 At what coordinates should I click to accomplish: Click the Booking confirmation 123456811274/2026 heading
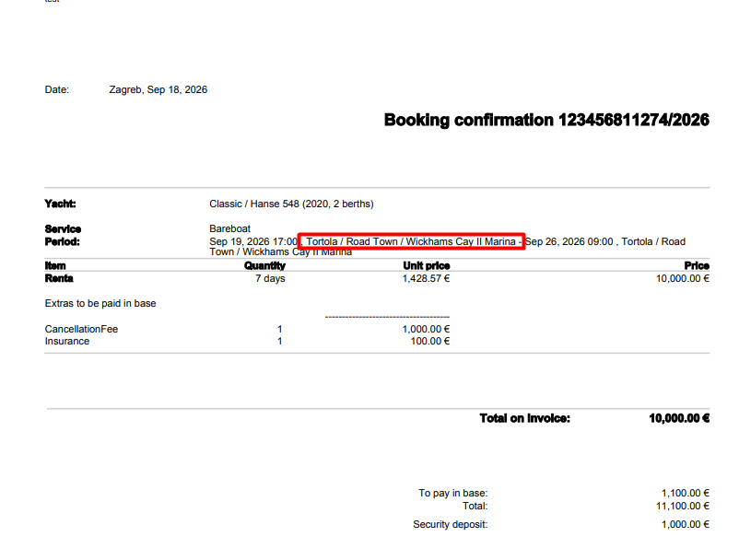coord(546,120)
